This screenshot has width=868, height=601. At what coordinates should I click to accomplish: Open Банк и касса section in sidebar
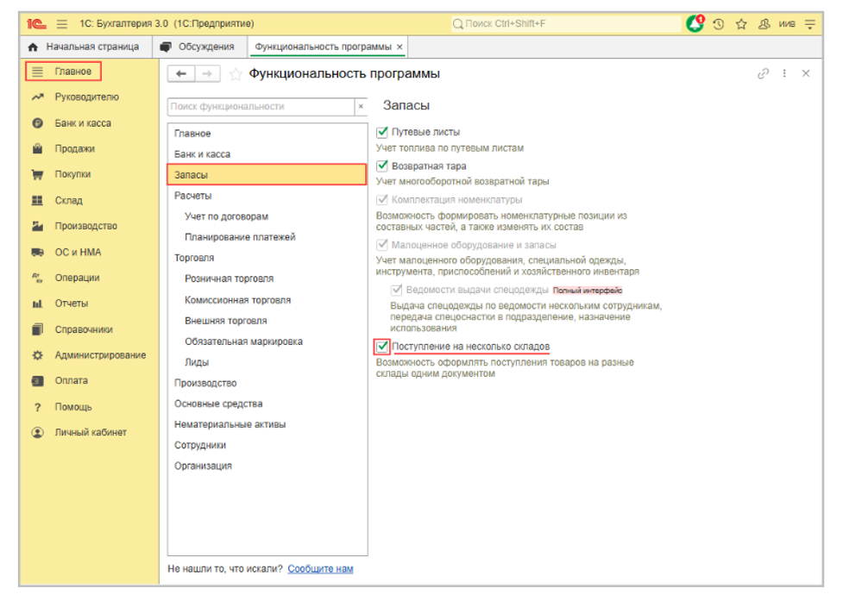click(83, 122)
